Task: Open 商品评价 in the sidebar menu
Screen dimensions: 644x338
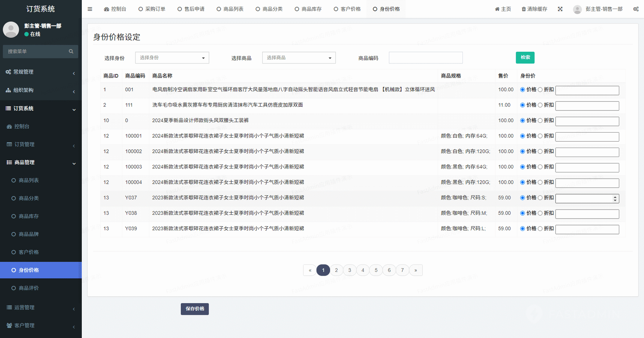Action: click(29, 288)
